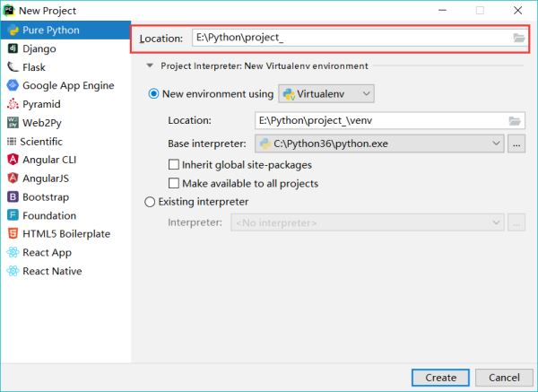
Task: Select the Bootstrap icon
Action: (x=13, y=196)
